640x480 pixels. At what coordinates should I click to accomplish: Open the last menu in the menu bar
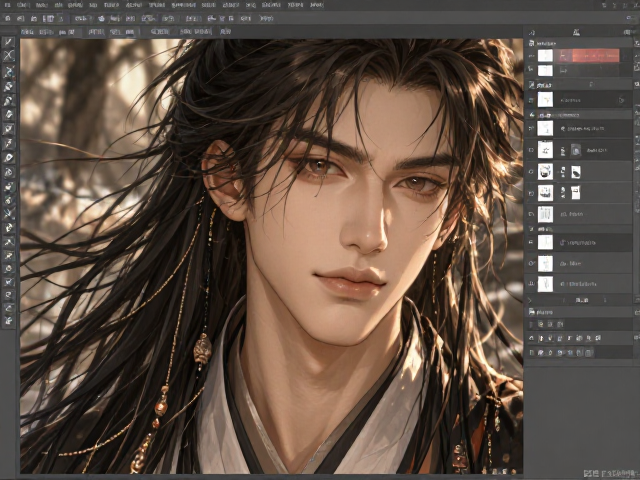tap(316, 5)
